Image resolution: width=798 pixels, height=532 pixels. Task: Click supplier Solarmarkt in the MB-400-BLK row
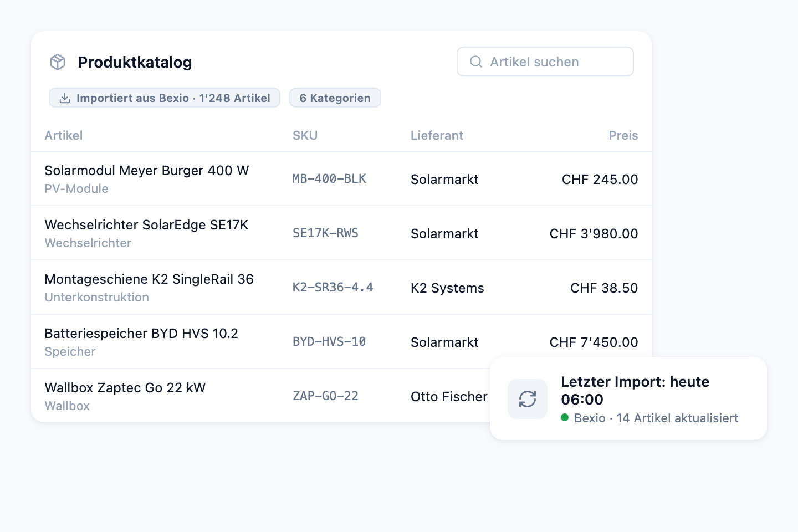[x=444, y=180]
